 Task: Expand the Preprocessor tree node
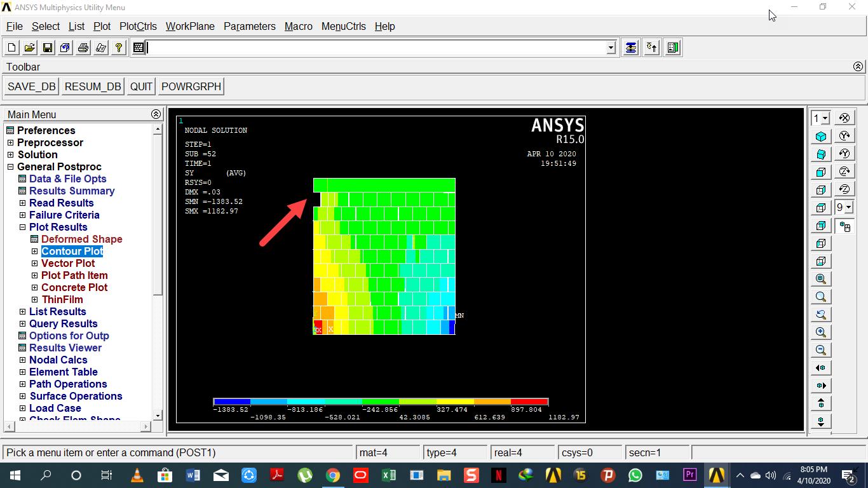click(10, 142)
